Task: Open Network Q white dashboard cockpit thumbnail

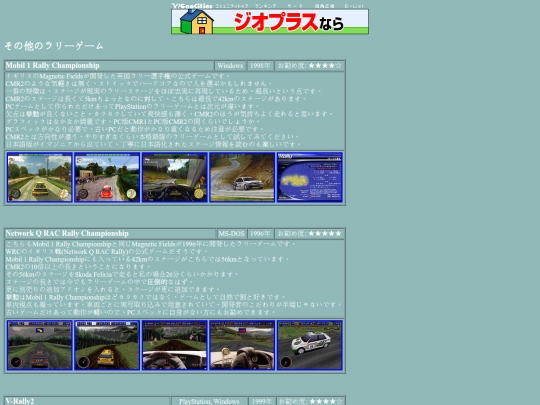Action: [x=175, y=345]
